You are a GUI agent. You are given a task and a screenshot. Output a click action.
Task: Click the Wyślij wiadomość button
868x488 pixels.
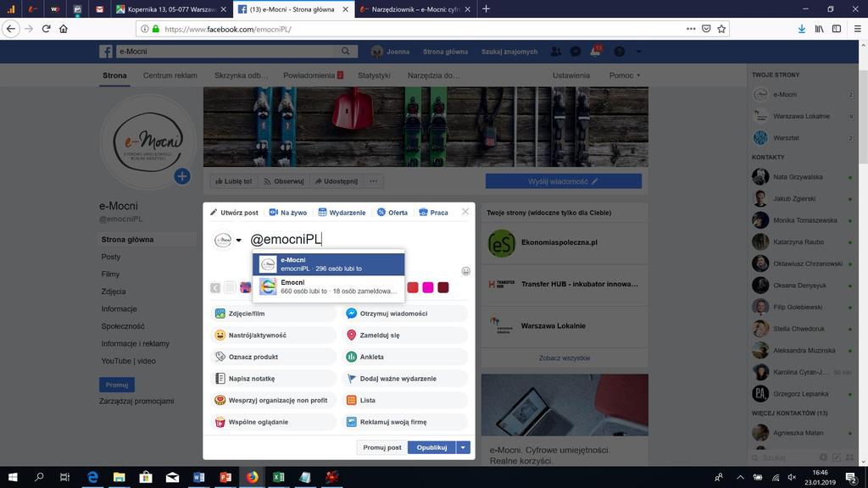tap(564, 181)
